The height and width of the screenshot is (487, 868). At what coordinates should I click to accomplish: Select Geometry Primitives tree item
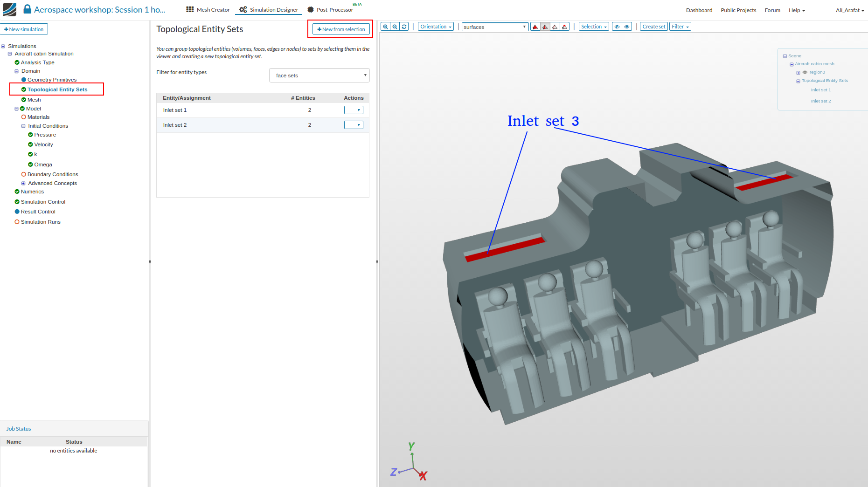pos(52,80)
